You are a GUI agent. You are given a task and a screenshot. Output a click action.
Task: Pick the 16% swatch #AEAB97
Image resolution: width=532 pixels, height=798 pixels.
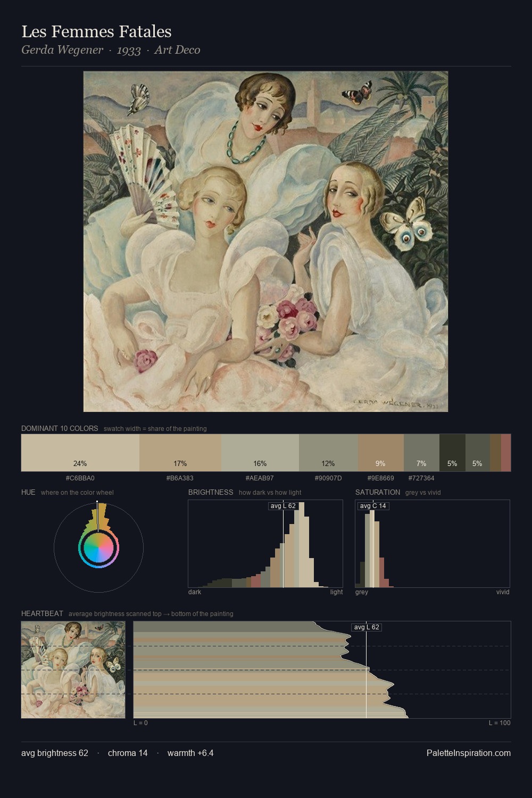260,453
